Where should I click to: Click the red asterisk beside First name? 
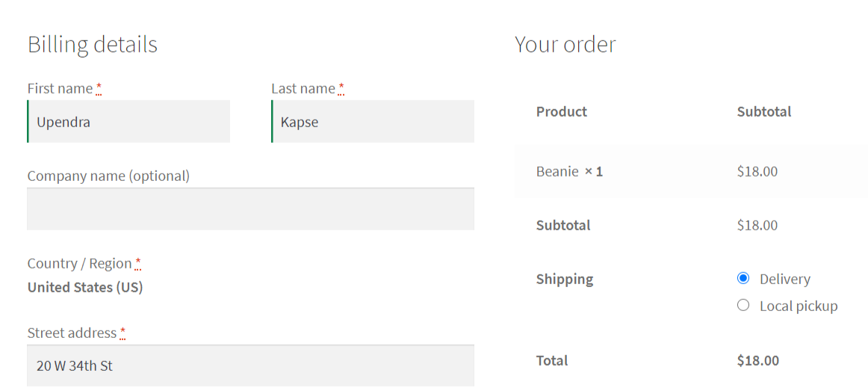(99, 88)
